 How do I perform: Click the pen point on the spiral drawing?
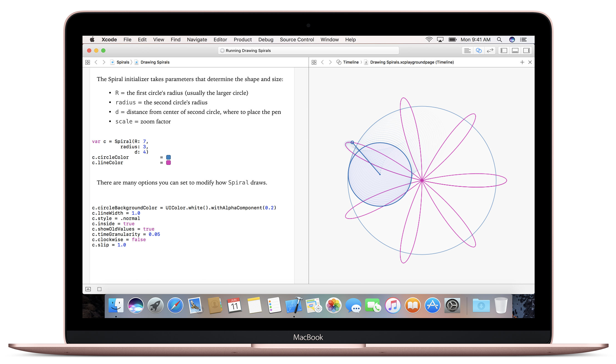point(352,142)
